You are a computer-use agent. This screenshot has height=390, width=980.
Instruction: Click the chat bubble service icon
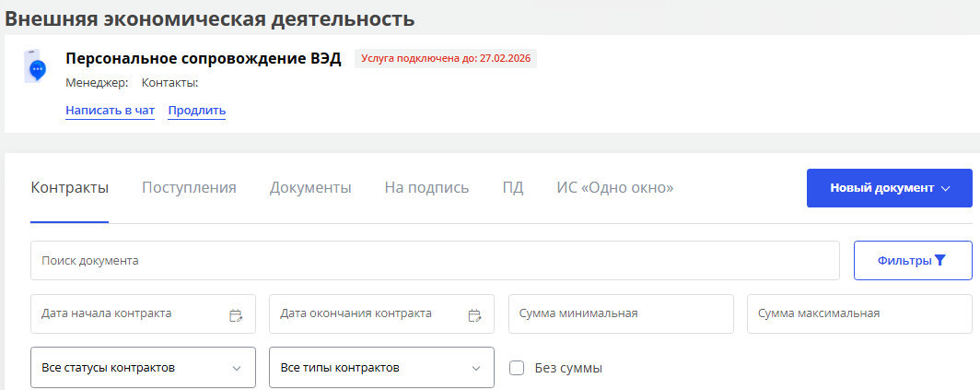35,66
